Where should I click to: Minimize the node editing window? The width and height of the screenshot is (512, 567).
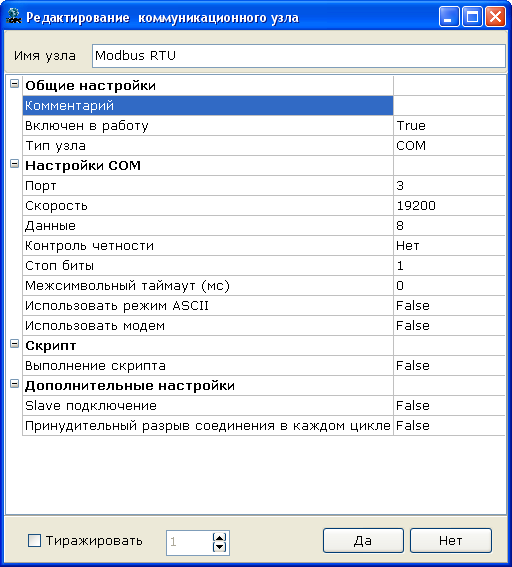point(449,17)
